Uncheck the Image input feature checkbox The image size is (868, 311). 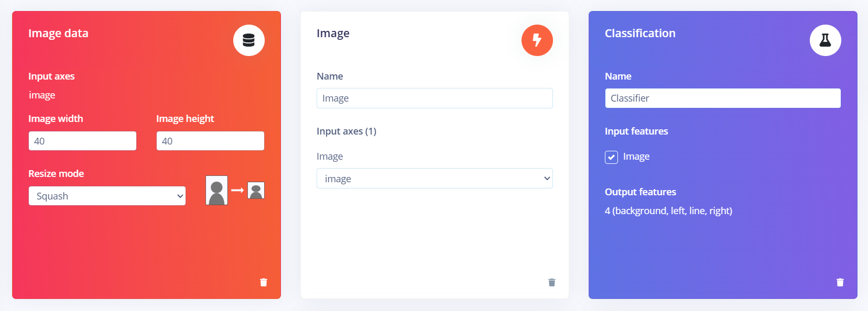pos(611,157)
